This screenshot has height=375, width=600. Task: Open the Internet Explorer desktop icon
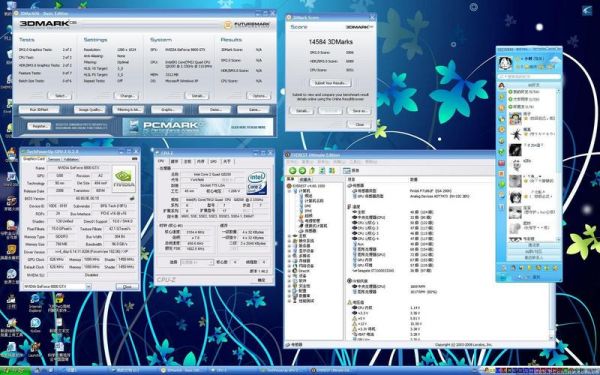point(35,302)
